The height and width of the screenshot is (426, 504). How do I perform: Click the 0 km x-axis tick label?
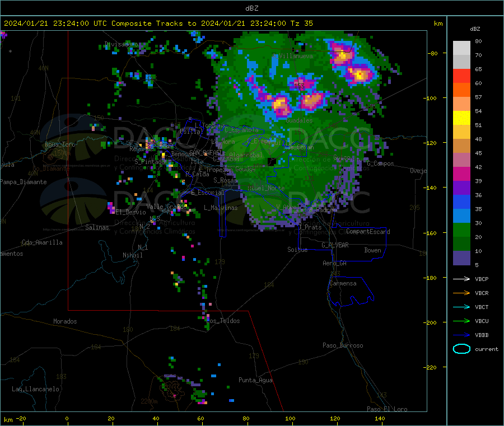[67, 418]
